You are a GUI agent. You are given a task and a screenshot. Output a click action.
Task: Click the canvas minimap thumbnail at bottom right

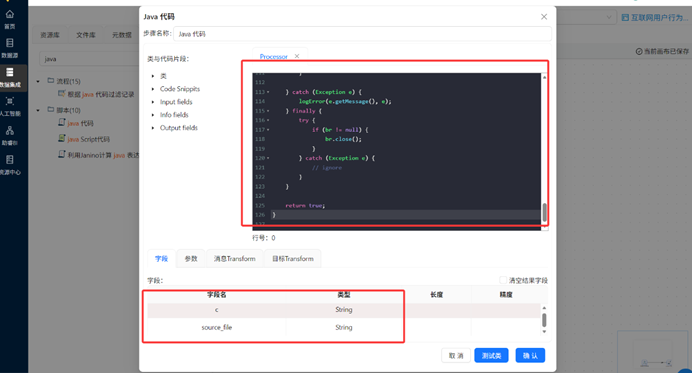point(654,351)
